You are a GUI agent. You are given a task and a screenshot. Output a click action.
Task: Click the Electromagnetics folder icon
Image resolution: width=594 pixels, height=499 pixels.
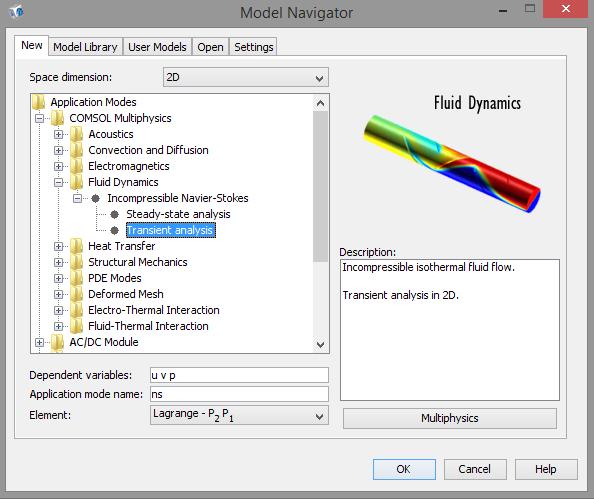tap(77, 166)
